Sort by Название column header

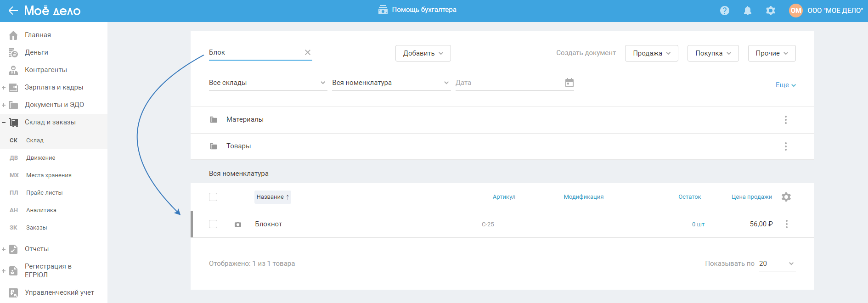coord(272,197)
